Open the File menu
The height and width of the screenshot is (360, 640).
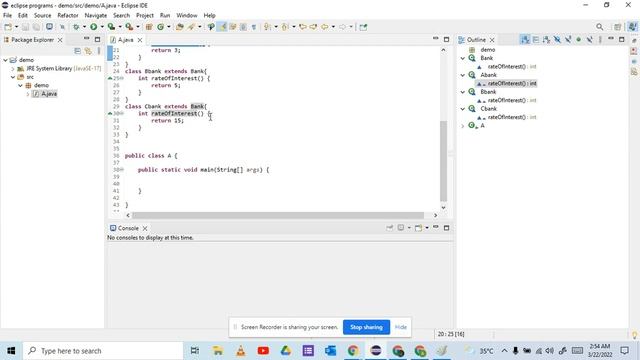[7, 16]
